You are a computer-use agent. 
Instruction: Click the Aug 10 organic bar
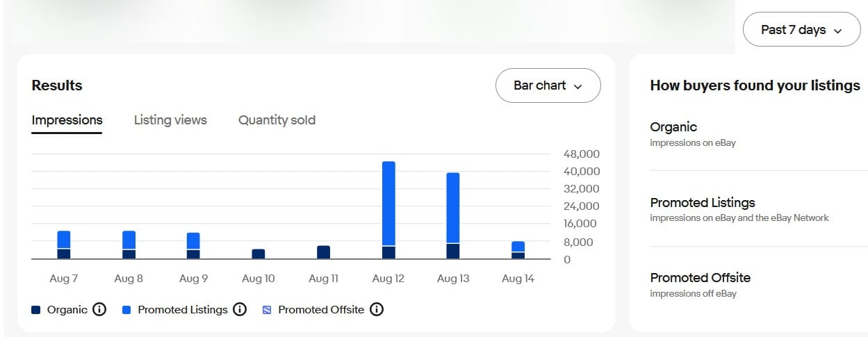[258, 254]
